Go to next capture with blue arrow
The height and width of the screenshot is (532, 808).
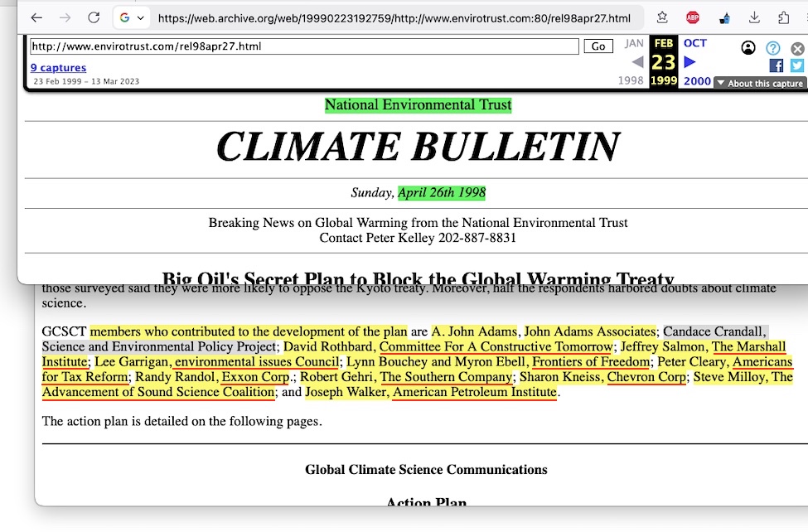(x=689, y=62)
